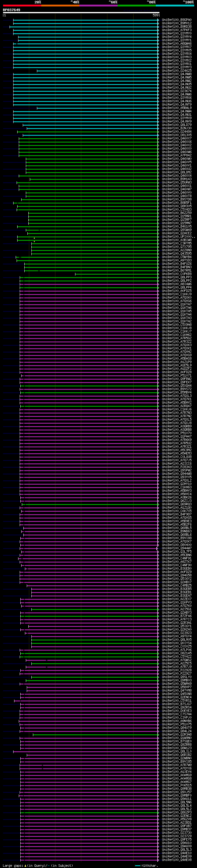The width and height of the screenshot is (197, 868).
Task: Select the UniRef100_A5BAS8 label
Action: pos(177,358)
